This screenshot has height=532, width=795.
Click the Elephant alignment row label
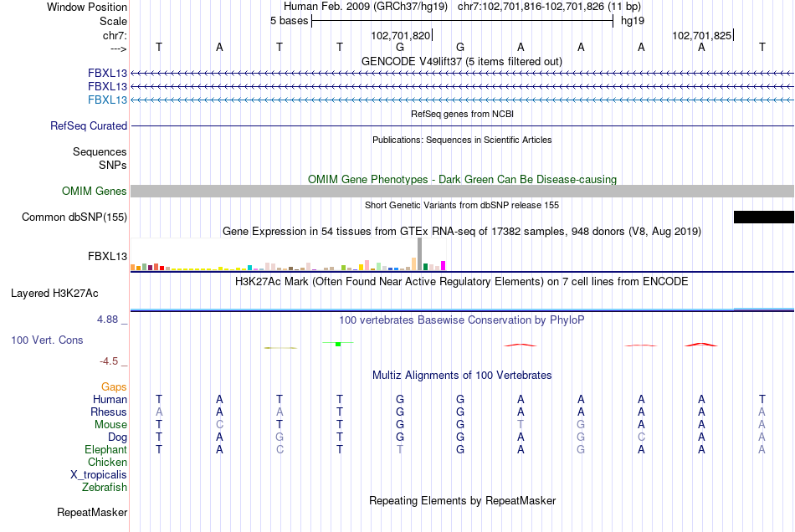pos(105,450)
